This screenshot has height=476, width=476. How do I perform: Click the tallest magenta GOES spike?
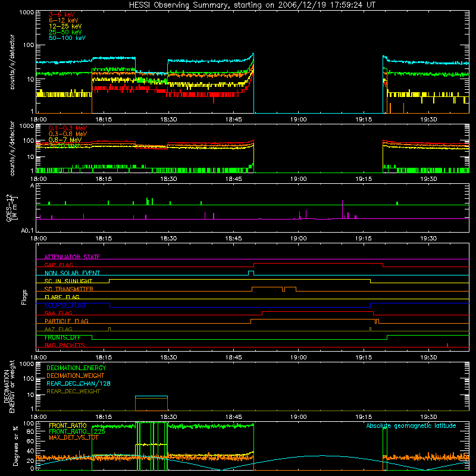[x=343, y=209]
